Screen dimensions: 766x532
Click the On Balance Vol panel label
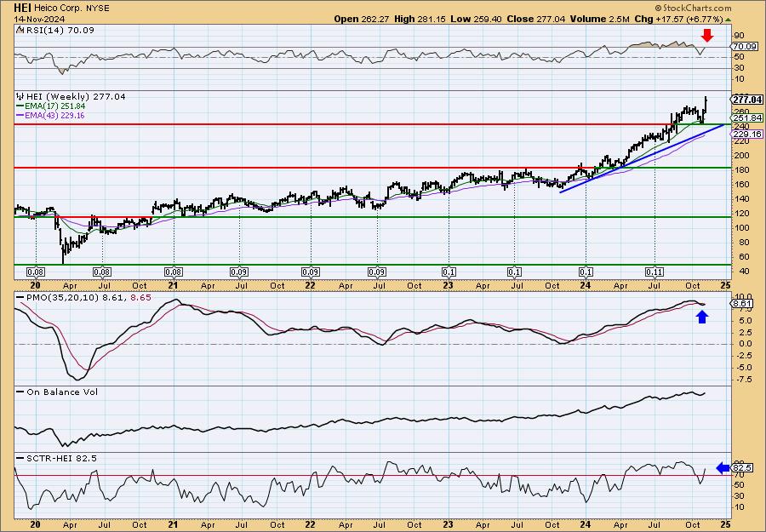coord(62,392)
